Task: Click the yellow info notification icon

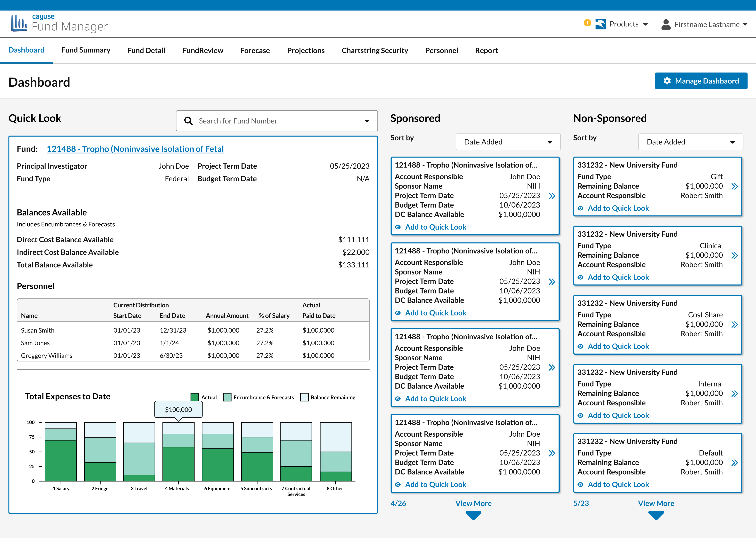Action: click(x=587, y=23)
